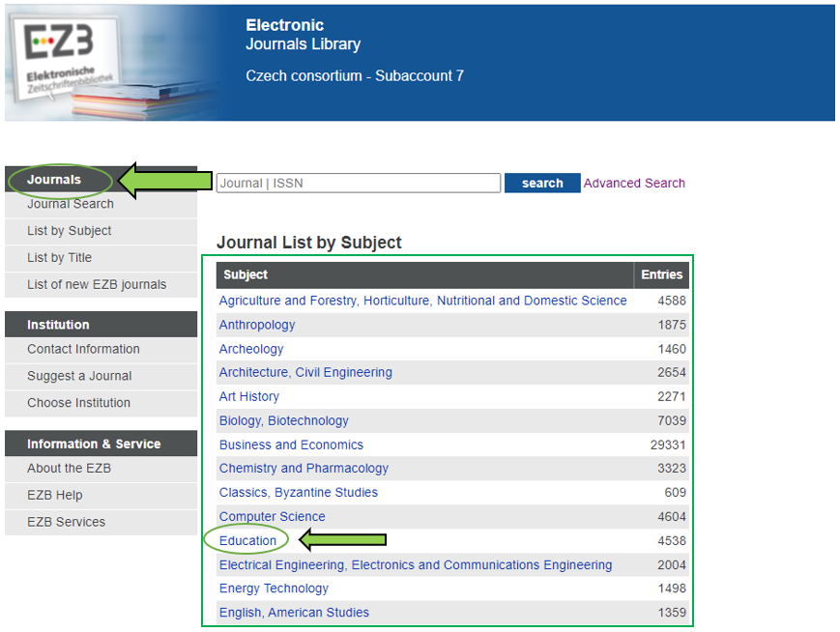Open Archeology subject
Image resolution: width=840 pixels, height=632 pixels.
[251, 349]
